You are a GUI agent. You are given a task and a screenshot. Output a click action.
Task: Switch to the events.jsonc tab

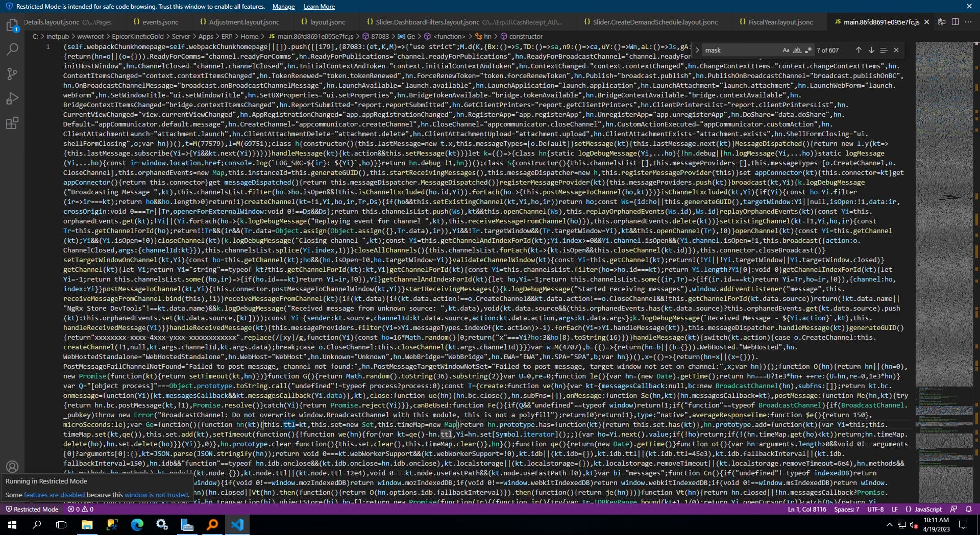pyautogui.click(x=156, y=22)
